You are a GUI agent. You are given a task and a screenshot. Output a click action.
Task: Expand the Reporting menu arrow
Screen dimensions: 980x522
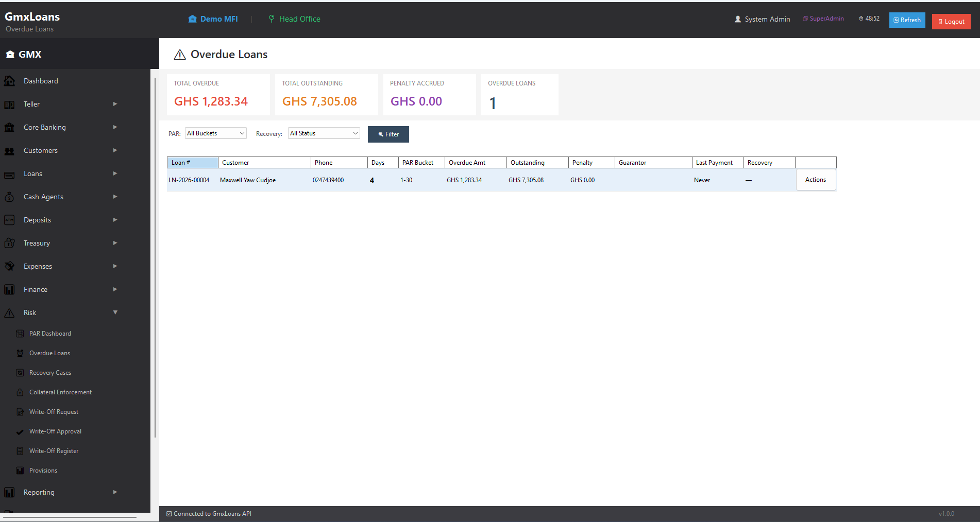[115, 492]
